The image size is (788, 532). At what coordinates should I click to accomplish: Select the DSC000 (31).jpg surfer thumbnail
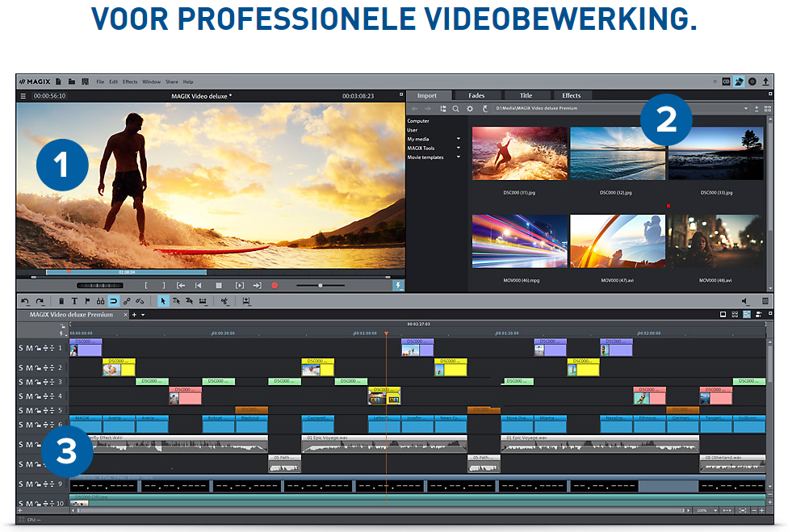pyautogui.click(x=520, y=153)
